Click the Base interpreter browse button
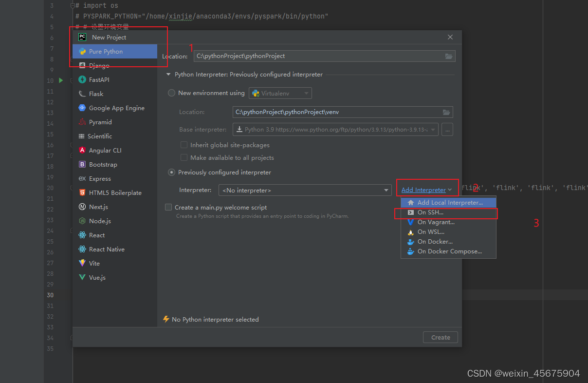The width and height of the screenshot is (588, 383). pos(447,129)
